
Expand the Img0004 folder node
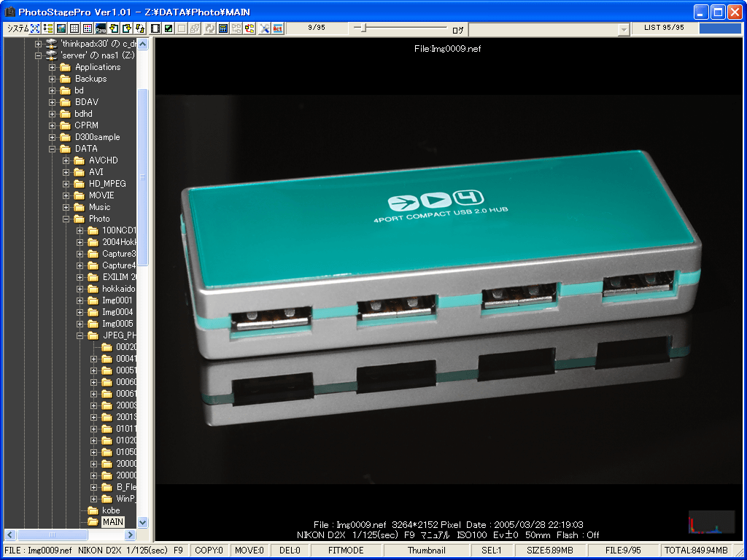(x=80, y=312)
